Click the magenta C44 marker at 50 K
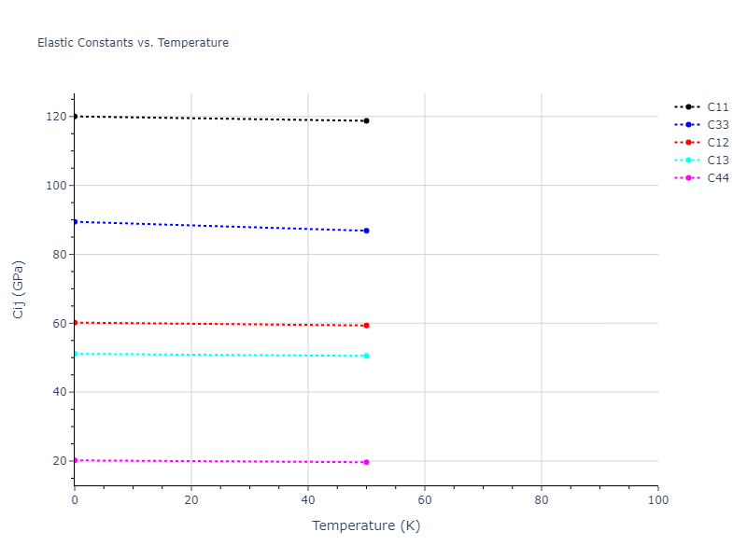Viewport: 747px width, 560px height. pyautogui.click(x=366, y=462)
